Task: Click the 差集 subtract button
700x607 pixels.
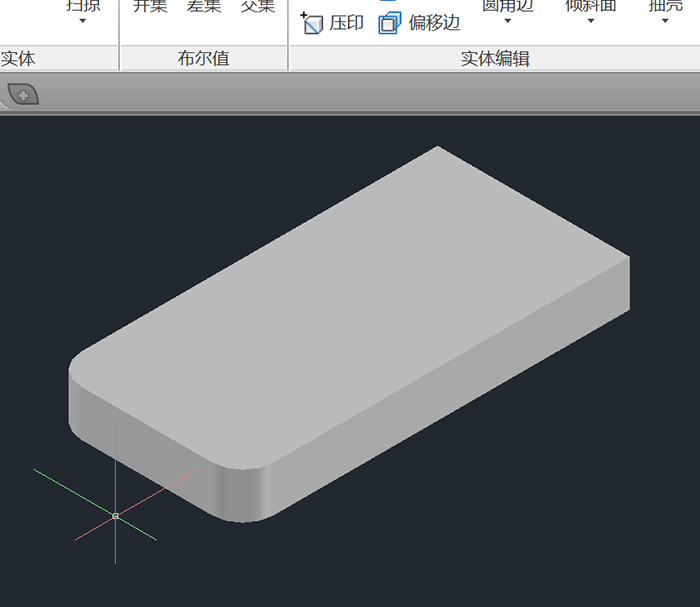Action: (204, 7)
